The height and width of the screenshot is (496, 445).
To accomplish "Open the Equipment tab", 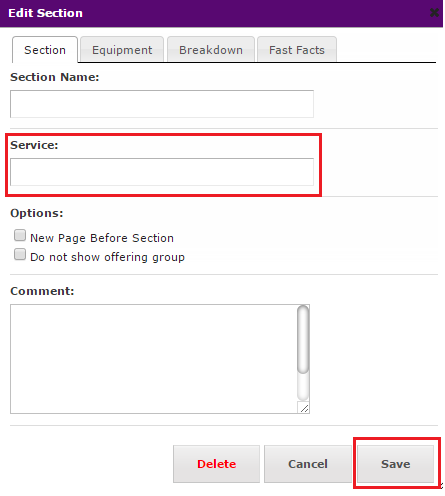I will pyautogui.click(x=122, y=50).
